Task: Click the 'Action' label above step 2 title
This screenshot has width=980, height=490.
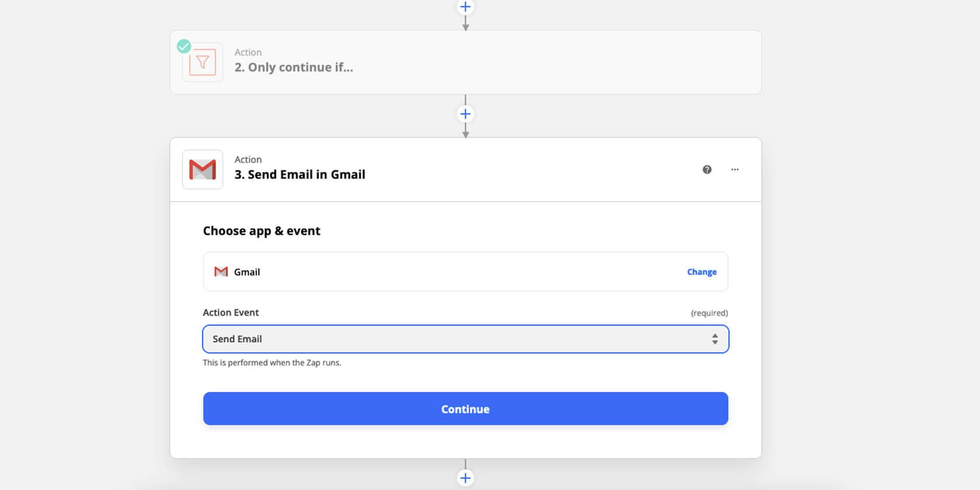Action: click(248, 52)
